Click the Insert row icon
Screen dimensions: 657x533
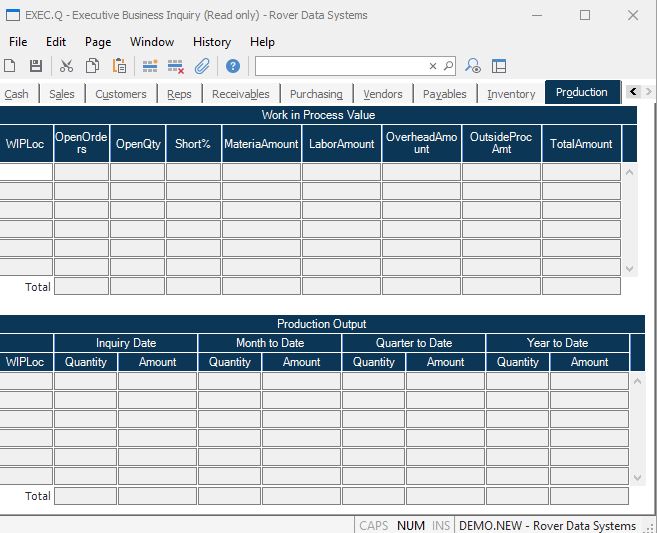(x=150, y=66)
